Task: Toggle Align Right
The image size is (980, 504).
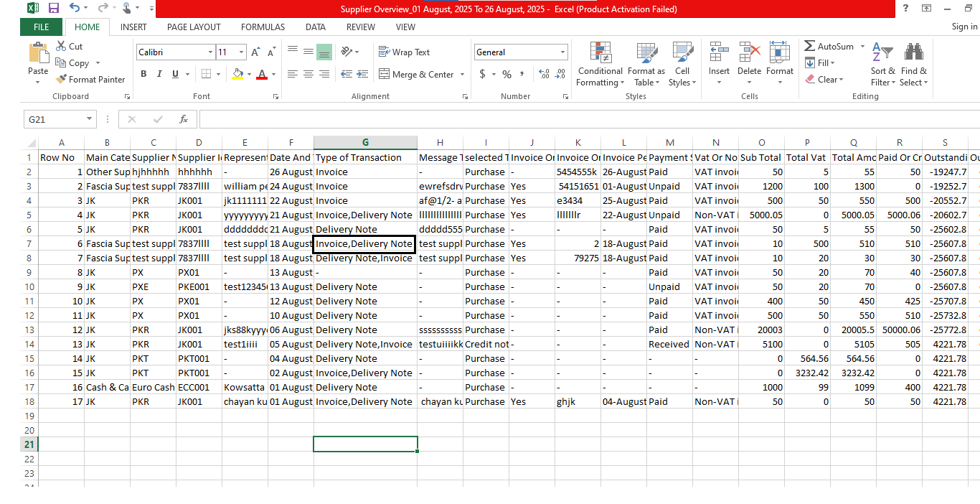Action: pyautogui.click(x=324, y=74)
